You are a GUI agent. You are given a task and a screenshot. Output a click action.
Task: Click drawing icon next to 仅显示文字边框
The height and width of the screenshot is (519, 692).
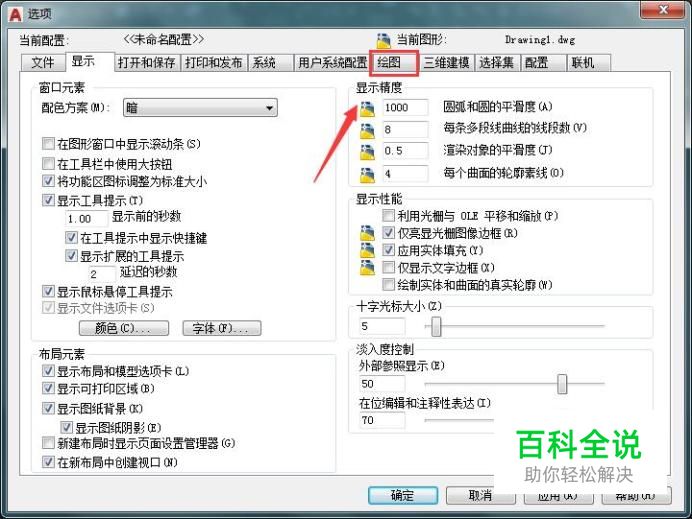pyautogui.click(x=367, y=268)
